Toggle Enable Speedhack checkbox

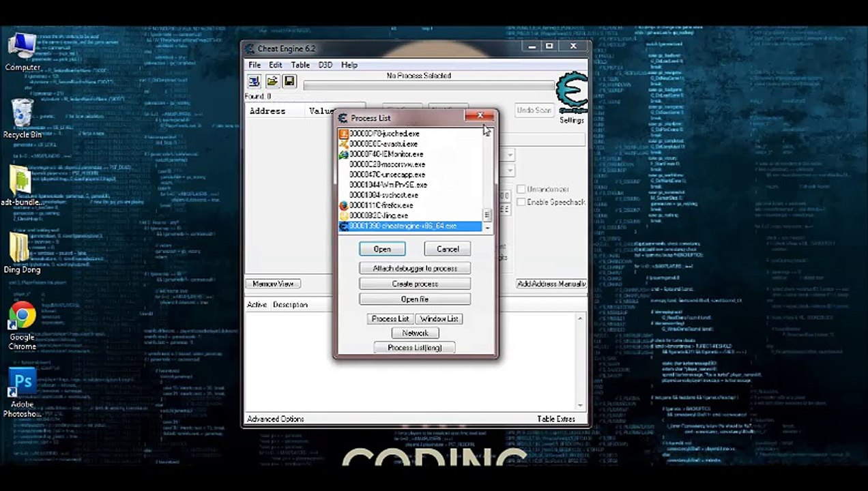521,202
